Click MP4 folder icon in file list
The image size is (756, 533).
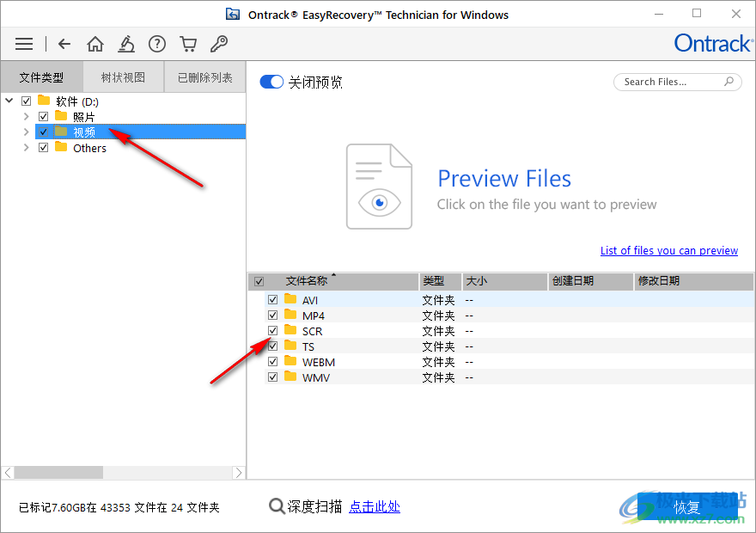coord(290,315)
